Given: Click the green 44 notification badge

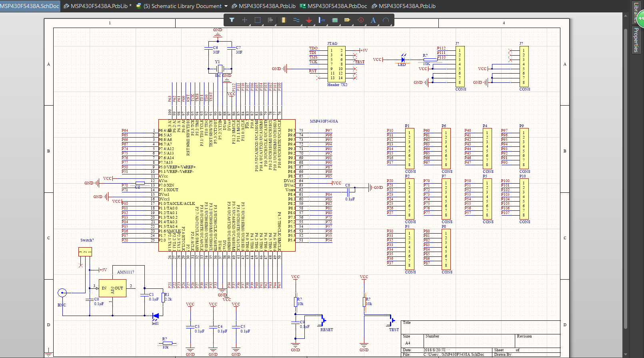Looking at the screenshot, I should click(640, 18).
